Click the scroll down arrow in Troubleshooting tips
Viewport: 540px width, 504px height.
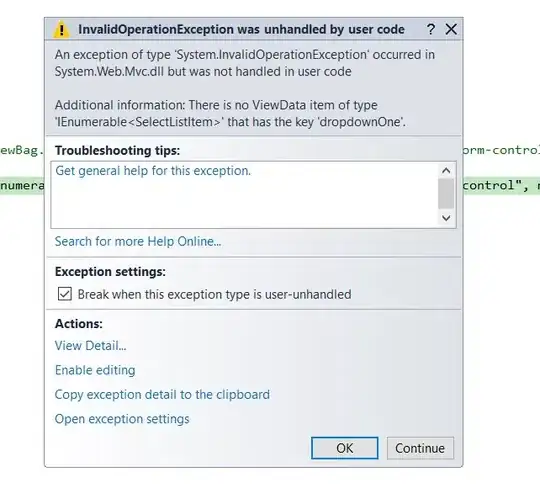tap(446, 218)
